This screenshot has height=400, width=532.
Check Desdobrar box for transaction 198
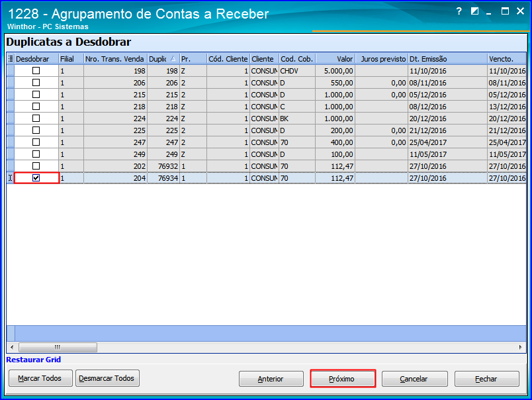tap(36, 71)
